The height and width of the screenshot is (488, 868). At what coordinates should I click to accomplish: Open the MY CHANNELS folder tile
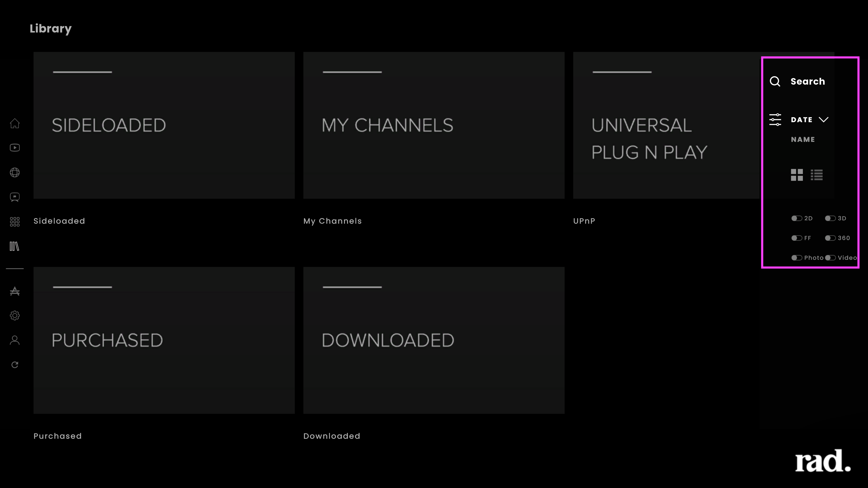click(x=434, y=125)
